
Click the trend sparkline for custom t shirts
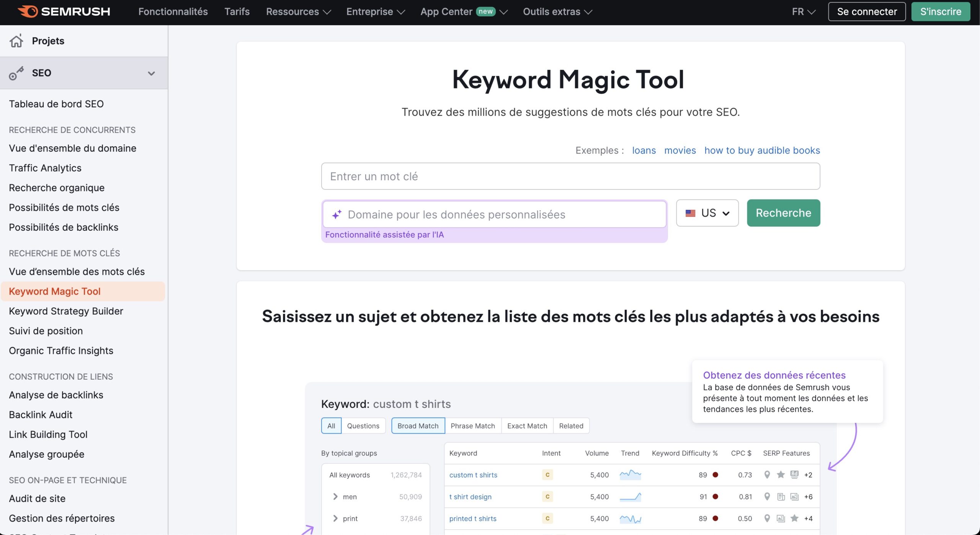(x=630, y=475)
